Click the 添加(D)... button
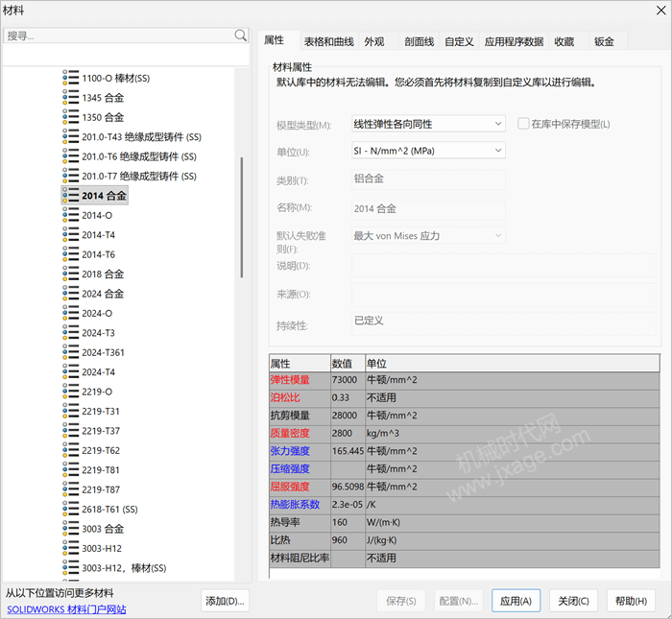The width and height of the screenshot is (672, 619). pyautogui.click(x=225, y=601)
